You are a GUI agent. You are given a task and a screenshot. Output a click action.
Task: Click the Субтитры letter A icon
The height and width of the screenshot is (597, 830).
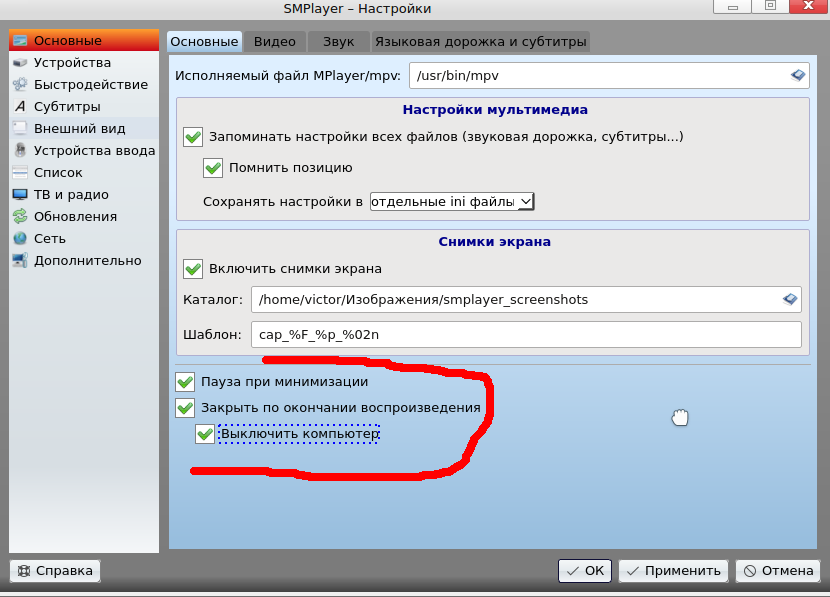coord(20,106)
